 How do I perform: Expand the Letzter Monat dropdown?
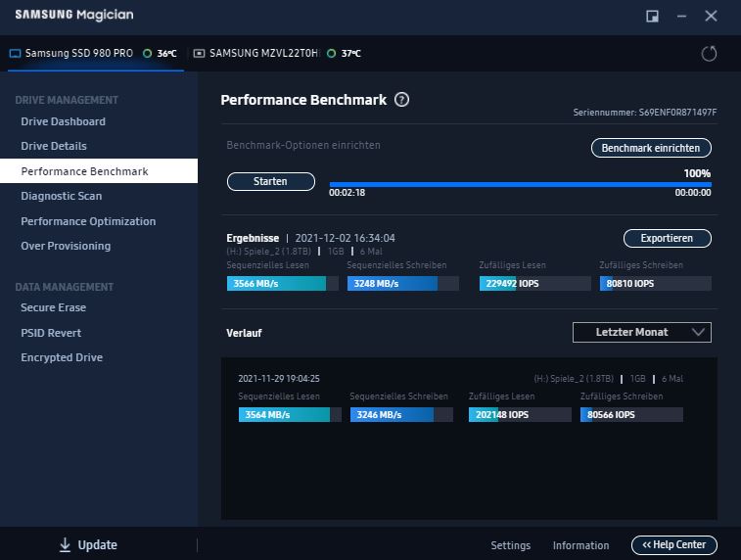click(642, 332)
